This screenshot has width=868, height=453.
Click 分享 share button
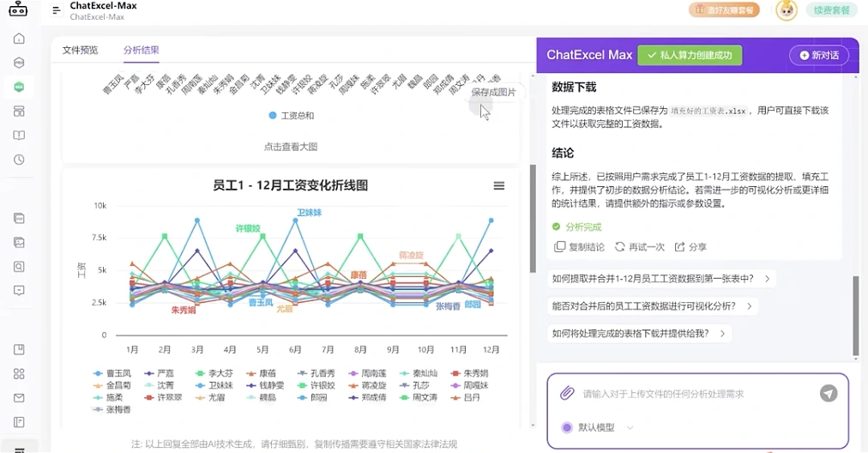click(x=690, y=246)
